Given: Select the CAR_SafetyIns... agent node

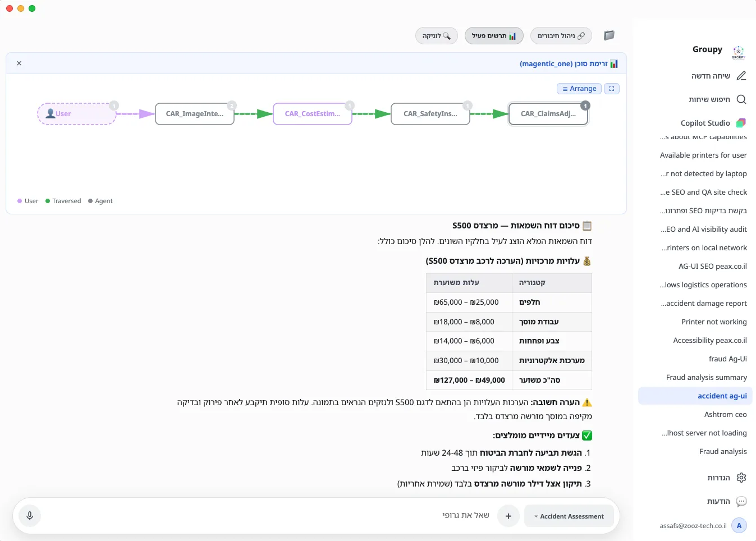Looking at the screenshot, I should [x=430, y=114].
